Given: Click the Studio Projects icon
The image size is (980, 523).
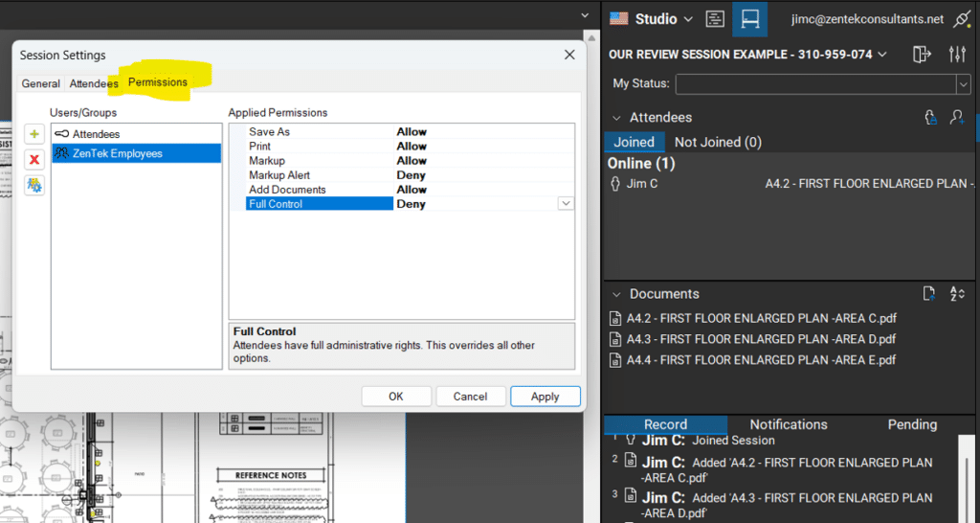Looking at the screenshot, I should tap(715, 19).
